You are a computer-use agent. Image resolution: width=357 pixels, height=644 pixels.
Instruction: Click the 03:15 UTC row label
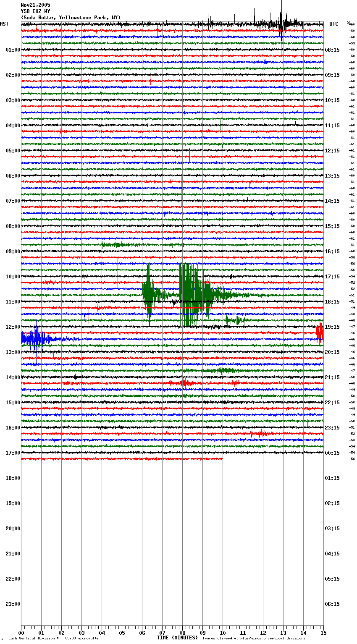pos(332,529)
